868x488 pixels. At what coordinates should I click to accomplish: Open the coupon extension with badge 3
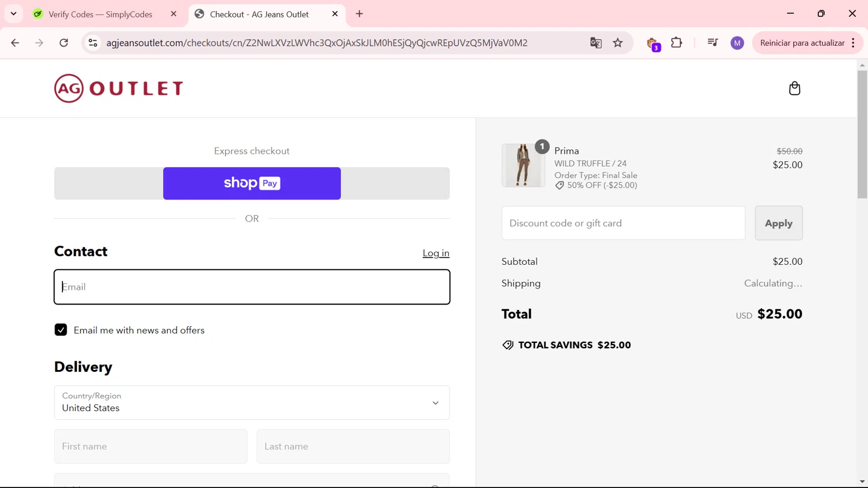coord(653,44)
